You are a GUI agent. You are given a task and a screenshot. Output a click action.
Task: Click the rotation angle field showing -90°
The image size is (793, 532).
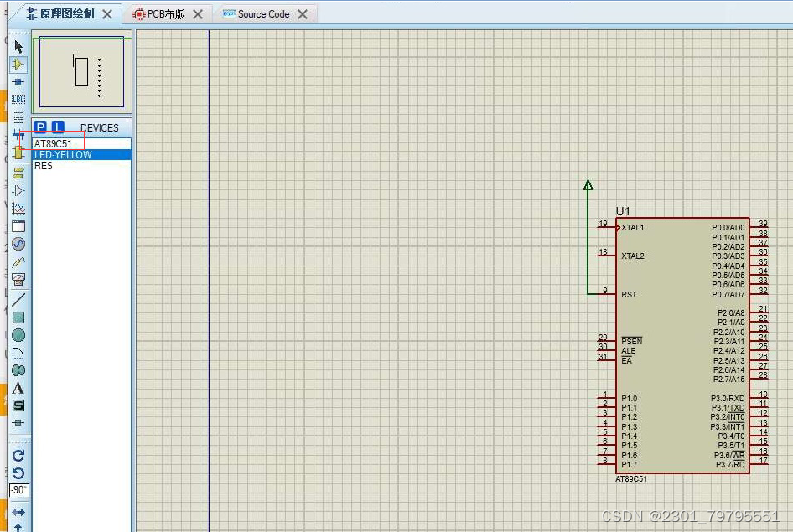click(19, 490)
